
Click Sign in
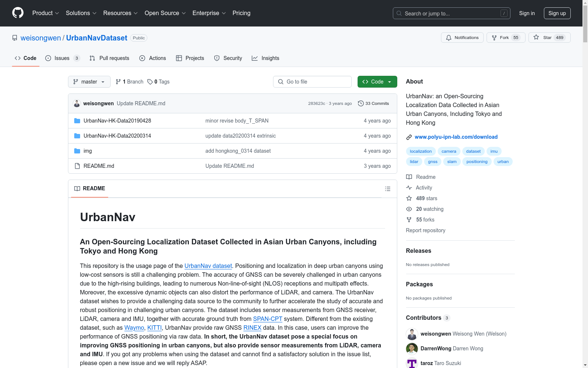tap(527, 13)
